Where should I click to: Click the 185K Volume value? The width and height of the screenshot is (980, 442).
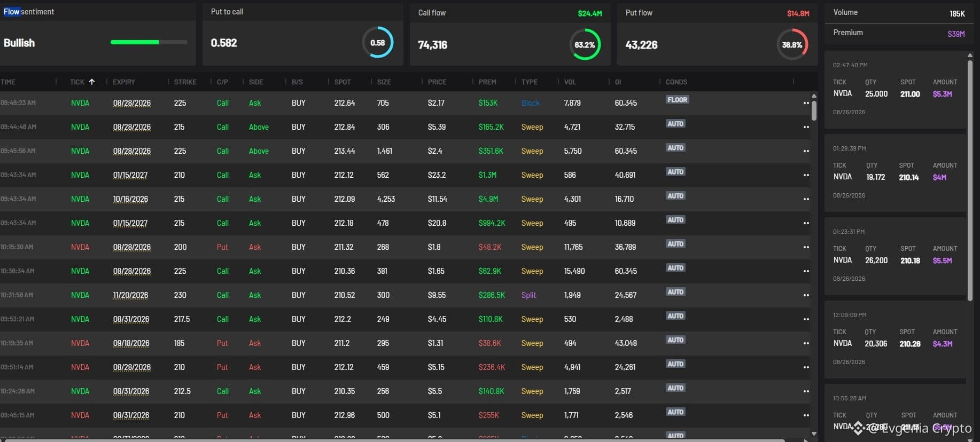pos(957,13)
